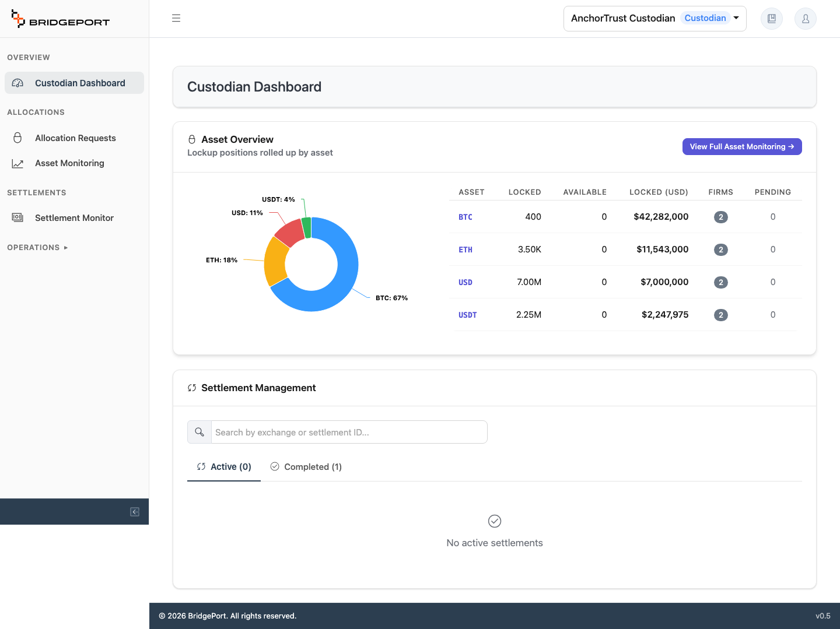Click the Asset Overview lock icon
The height and width of the screenshot is (629, 840).
click(x=192, y=139)
